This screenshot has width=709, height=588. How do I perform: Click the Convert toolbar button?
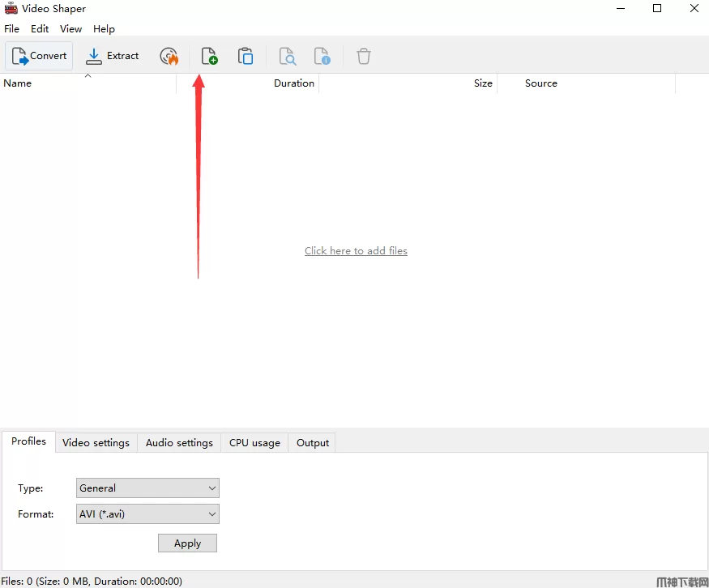[x=39, y=56]
